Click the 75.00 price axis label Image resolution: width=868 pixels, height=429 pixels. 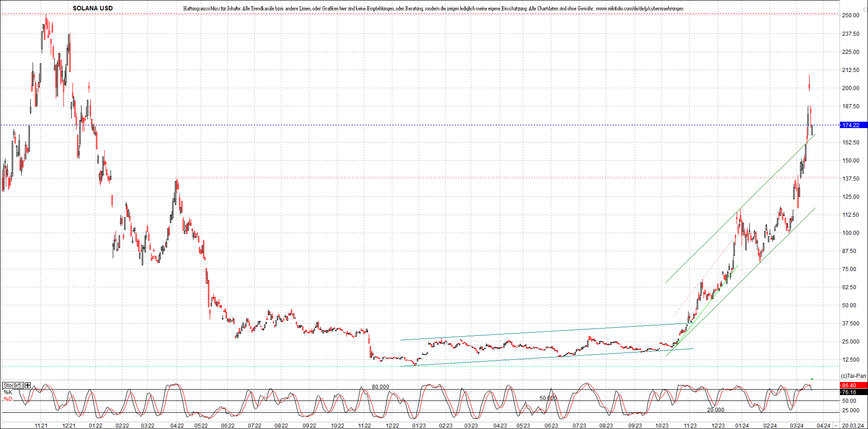point(849,269)
